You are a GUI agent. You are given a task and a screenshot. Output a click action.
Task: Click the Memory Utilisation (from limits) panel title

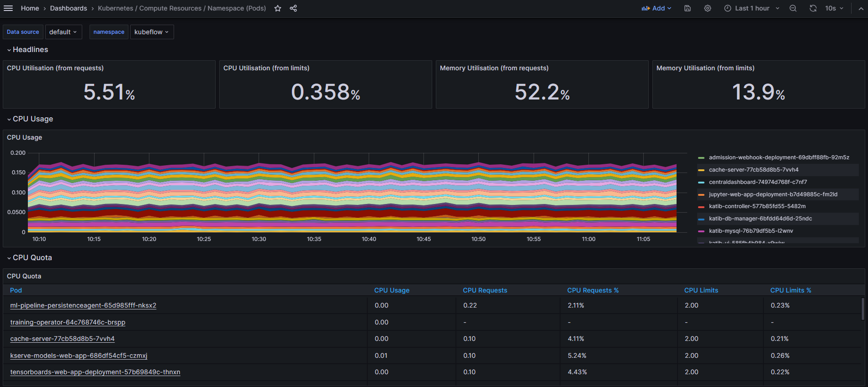(x=705, y=68)
